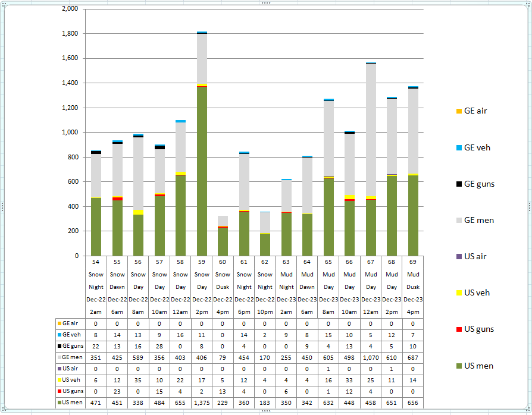Click the '600' value on the vertical axis

coord(72,181)
